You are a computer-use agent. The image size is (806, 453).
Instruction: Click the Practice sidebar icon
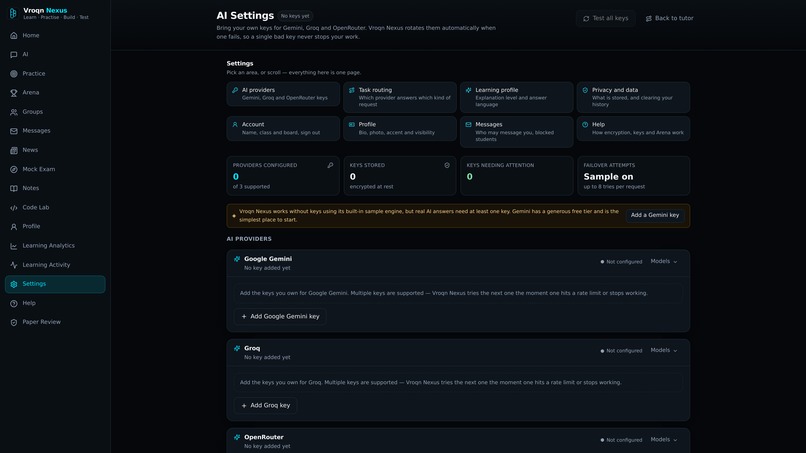tap(14, 74)
